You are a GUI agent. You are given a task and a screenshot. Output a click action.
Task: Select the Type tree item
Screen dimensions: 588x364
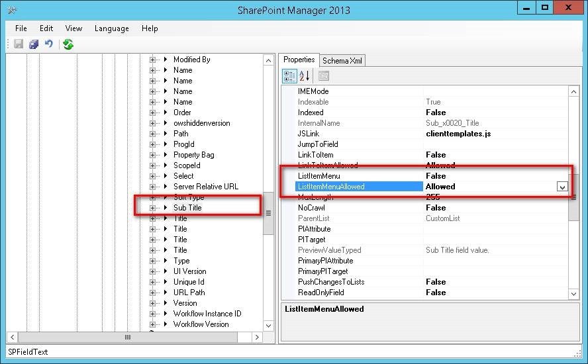click(x=181, y=261)
